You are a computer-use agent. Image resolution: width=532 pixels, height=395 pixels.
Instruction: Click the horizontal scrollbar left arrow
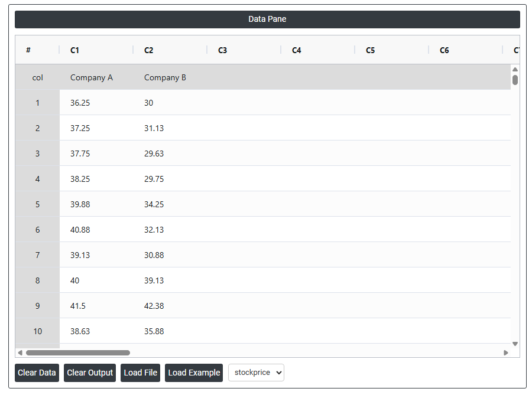pyautogui.click(x=20, y=352)
